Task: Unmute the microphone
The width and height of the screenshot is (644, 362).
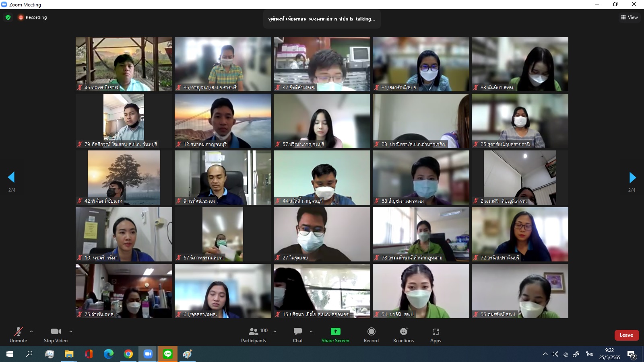Action: tap(18, 335)
